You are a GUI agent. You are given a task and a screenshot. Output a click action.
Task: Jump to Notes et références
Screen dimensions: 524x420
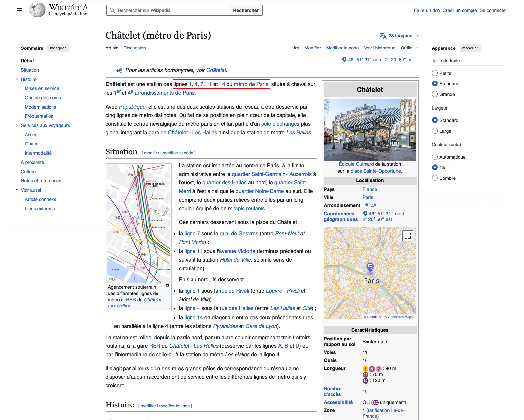pos(41,181)
